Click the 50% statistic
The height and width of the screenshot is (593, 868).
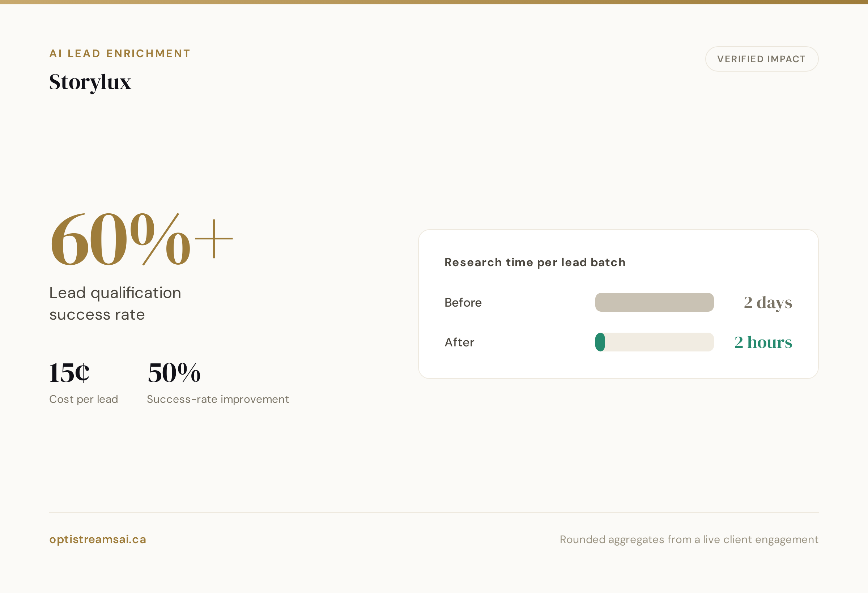[x=174, y=373]
